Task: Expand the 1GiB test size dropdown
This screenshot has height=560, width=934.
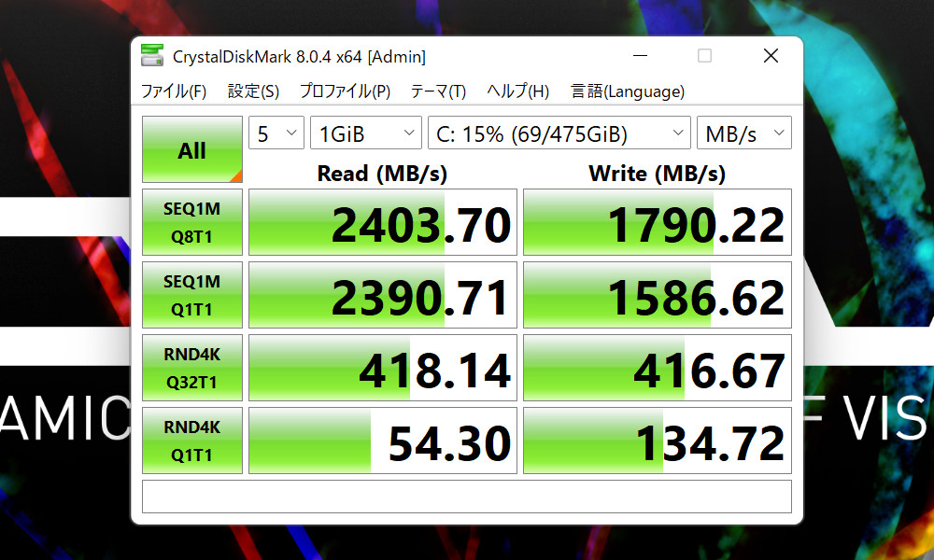Action: 366,133
